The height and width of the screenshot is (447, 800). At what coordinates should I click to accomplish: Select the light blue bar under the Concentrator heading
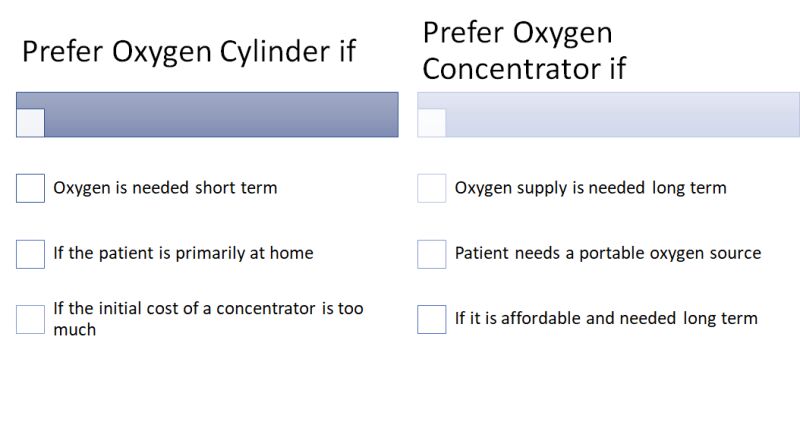pyautogui.click(x=620, y=114)
